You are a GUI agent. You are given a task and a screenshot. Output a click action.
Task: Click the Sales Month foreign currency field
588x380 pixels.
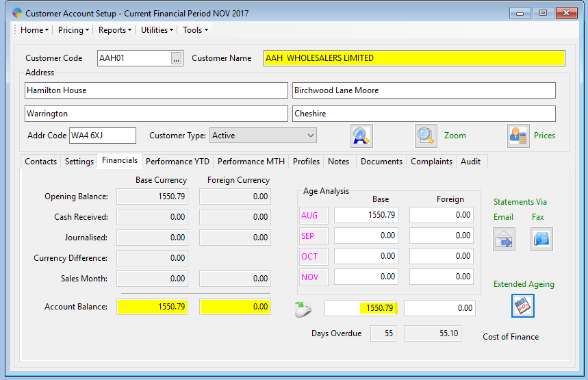click(x=235, y=279)
